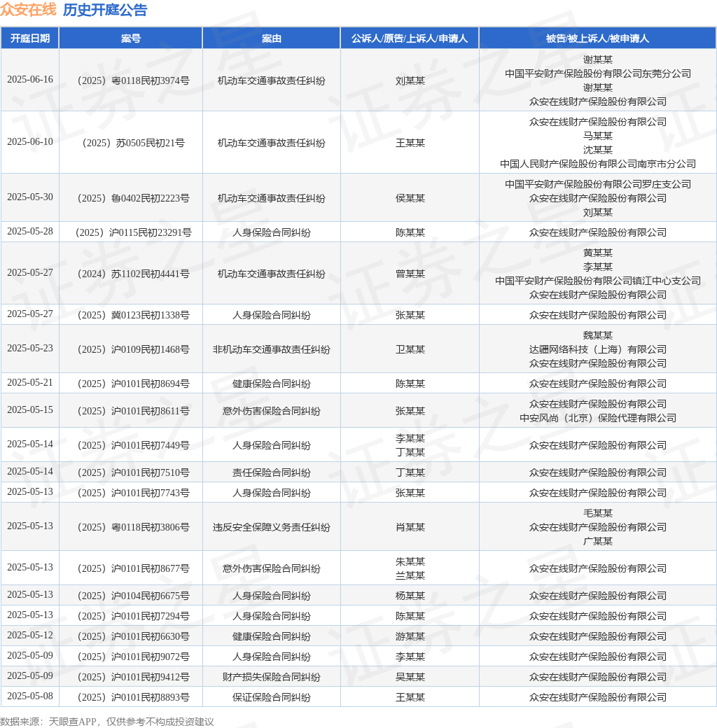Select case number (2025)粤0118民初3806号
The height and width of the screenshot is (728, 717).
[x=133, y=527]
